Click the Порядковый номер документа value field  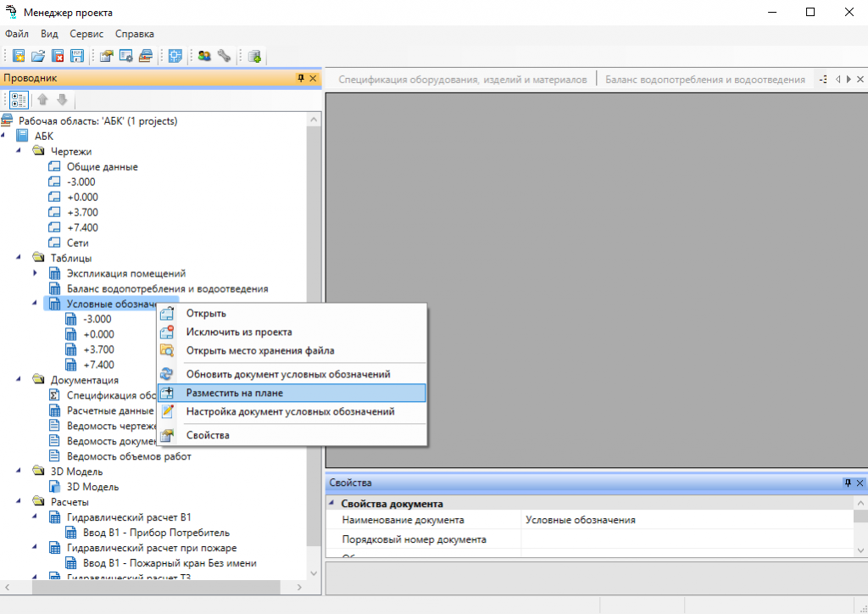[687, 539]
